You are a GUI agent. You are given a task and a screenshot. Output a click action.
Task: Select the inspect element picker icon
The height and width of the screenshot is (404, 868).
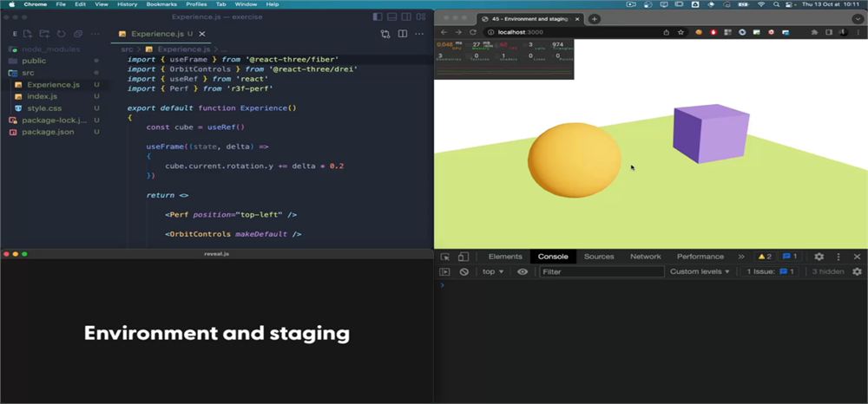click(445, 257)
